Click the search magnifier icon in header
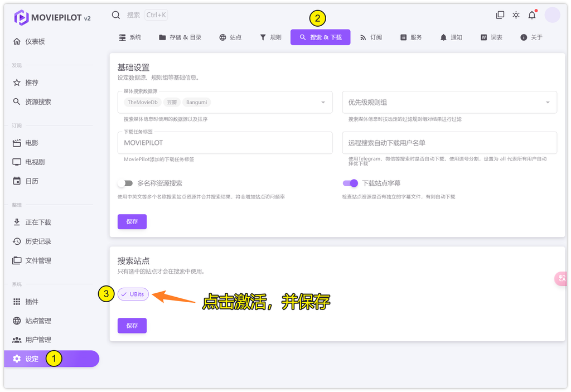 click(116, 15)
